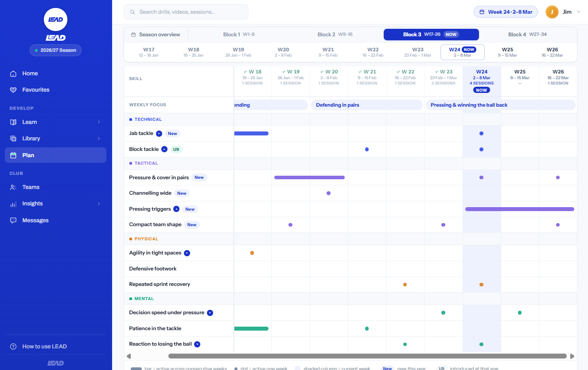Click the Season overview calendar icon
Viewport: 588px width, 370px height.
click(x=133, y=35)
